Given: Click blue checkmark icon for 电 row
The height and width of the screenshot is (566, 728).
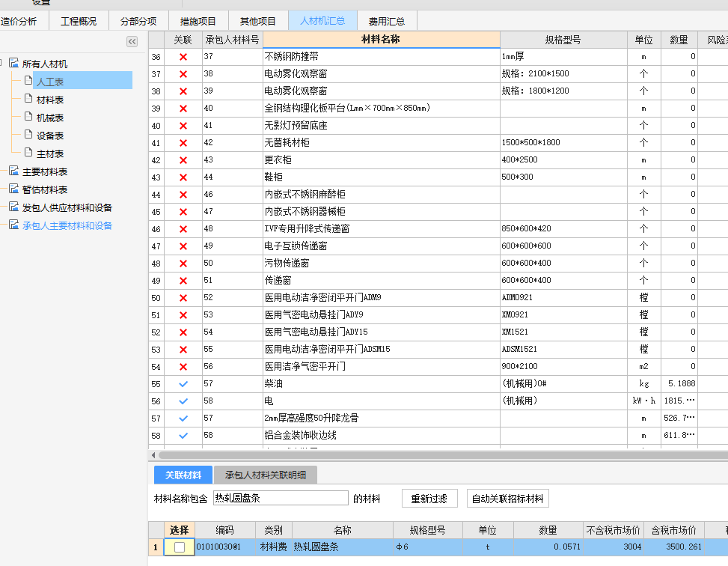Looking at the screenshot, I should coord(183,401).
